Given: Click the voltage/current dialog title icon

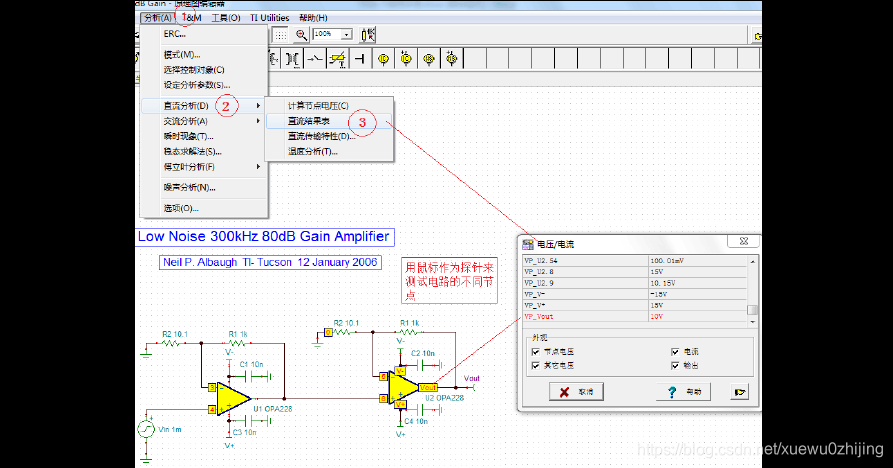Looking at the screenshot, I should click(x=528, y=244).
